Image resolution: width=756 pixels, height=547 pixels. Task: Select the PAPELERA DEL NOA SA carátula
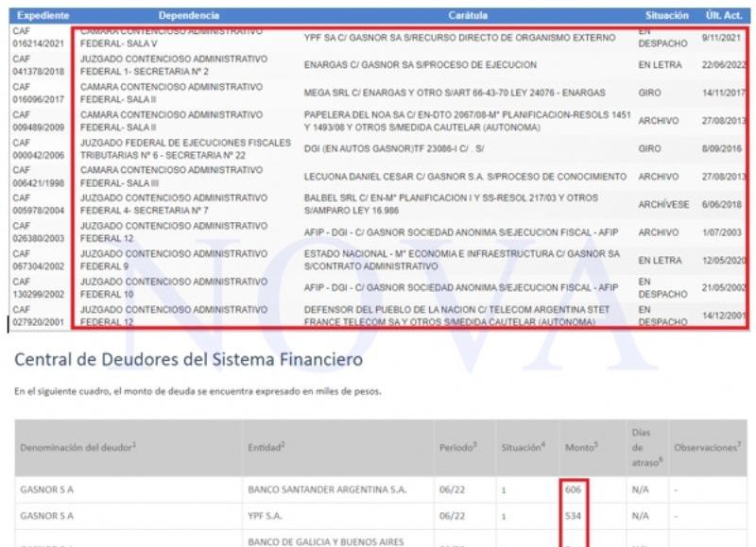click(x=467, y=121)
